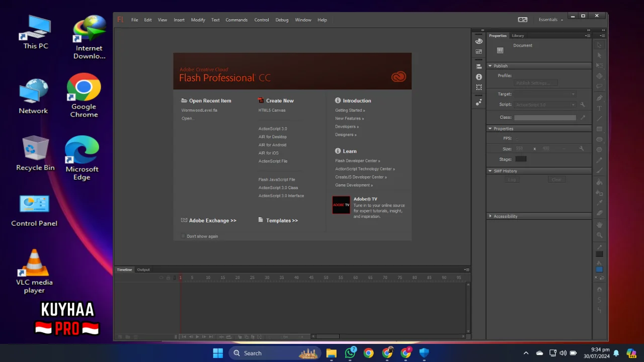Viewport: 644px width, 362px height.
Task: Select the 3D Rotation tool
Action: pyautogui.click(x=599, y=76)
